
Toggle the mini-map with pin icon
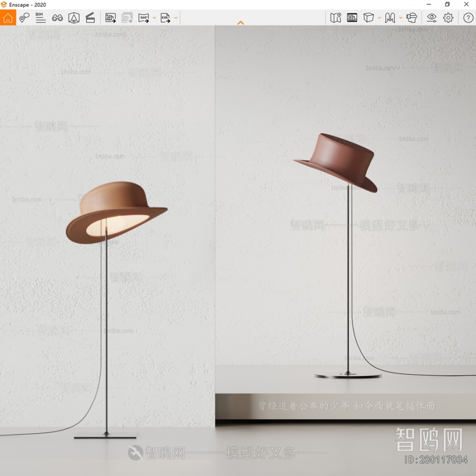[335, 18]
